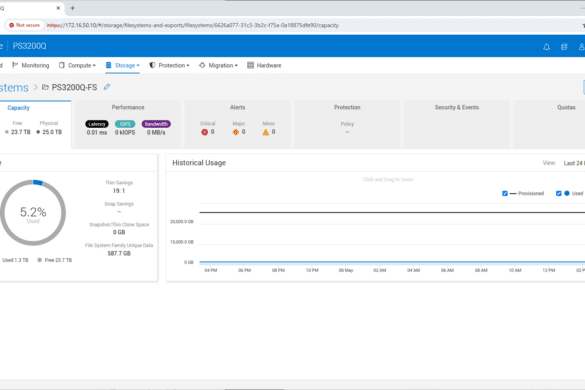Switch to the Security & Events tab
This screenshot has width=585, height=390.
tap(457, 107)
